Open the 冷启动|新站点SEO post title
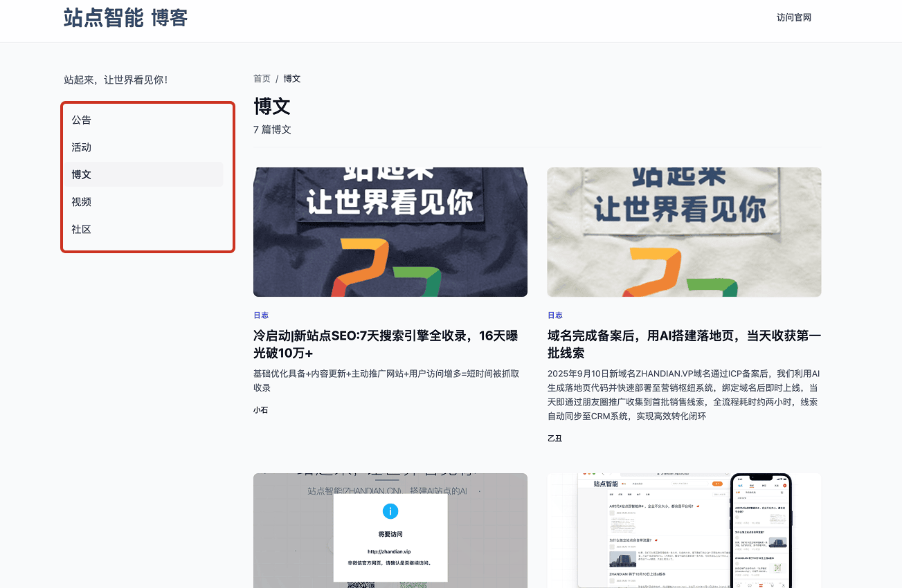Image resolution: width=902 pixels, height=588 pixels. click(x=386, y=344)
